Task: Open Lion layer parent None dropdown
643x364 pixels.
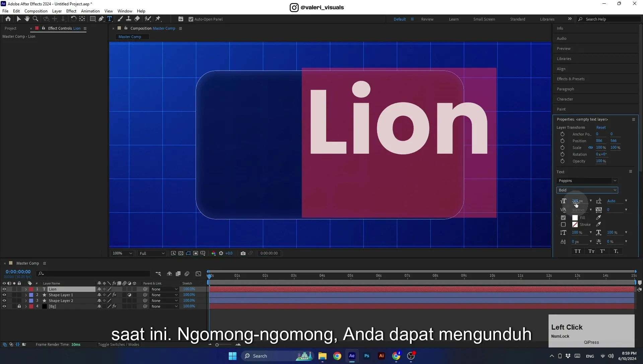Action: click(164, 289)
